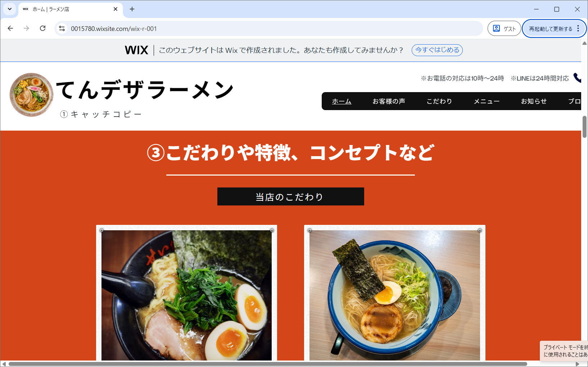Click the browser forward arrow
The image size is (588, 367).
pyautogui.click(x=26, y=28)
